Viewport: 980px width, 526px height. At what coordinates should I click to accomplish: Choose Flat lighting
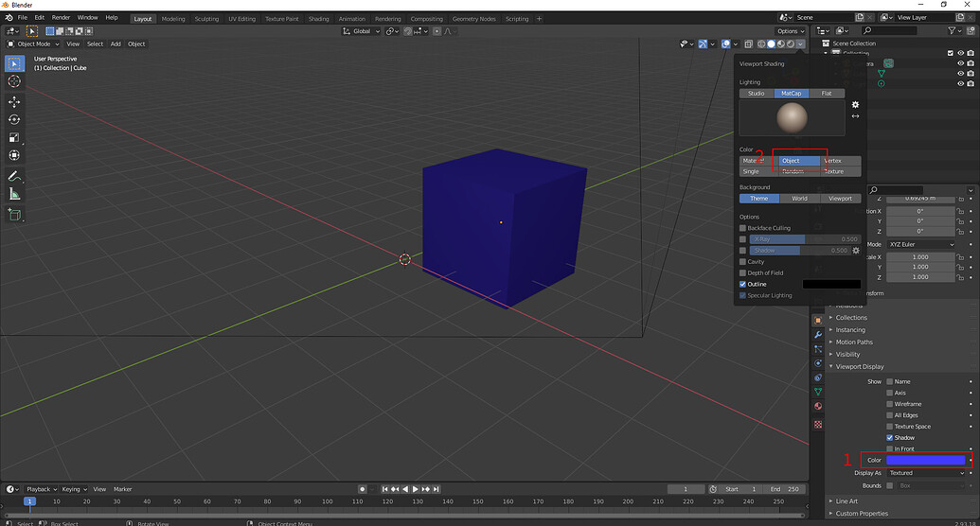[827, 93]
